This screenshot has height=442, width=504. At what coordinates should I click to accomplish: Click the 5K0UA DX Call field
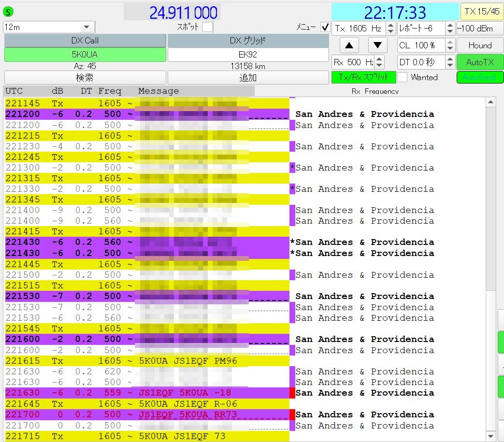coord(85,55)
